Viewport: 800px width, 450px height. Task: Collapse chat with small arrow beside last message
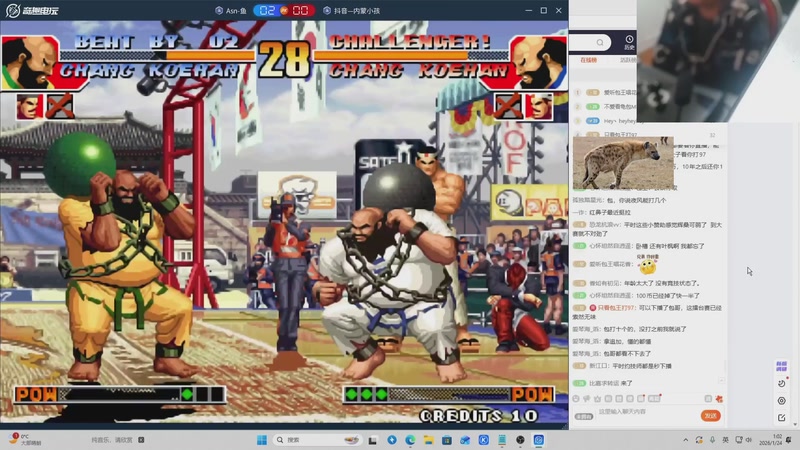tap(721, 381)
